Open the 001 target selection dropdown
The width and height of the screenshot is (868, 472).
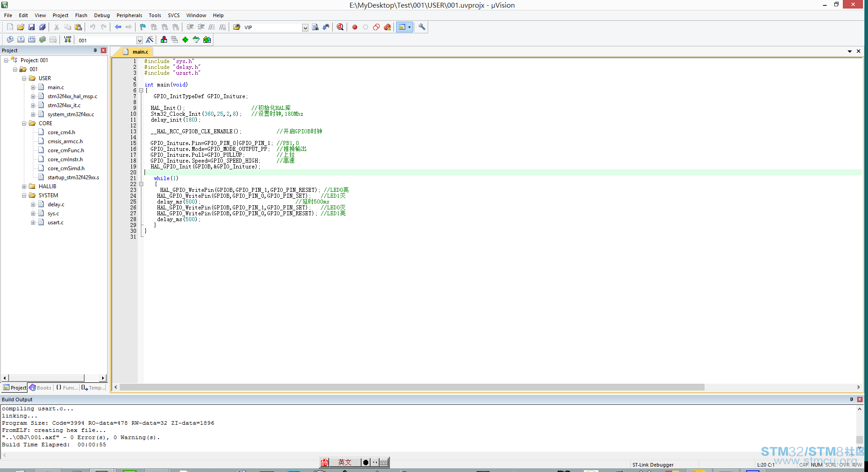pyautogui.click(x=140, y=40)
